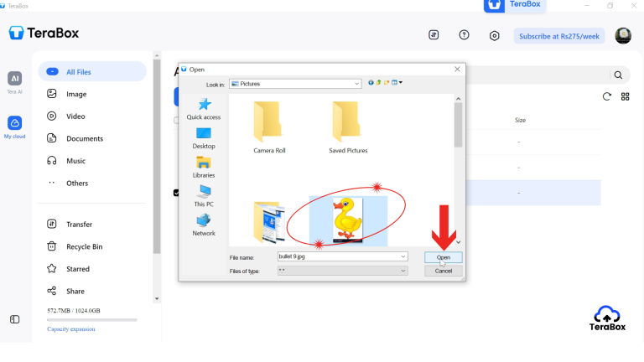Open the Transfer section
This screenshot has width=644, height=362.
80,224
